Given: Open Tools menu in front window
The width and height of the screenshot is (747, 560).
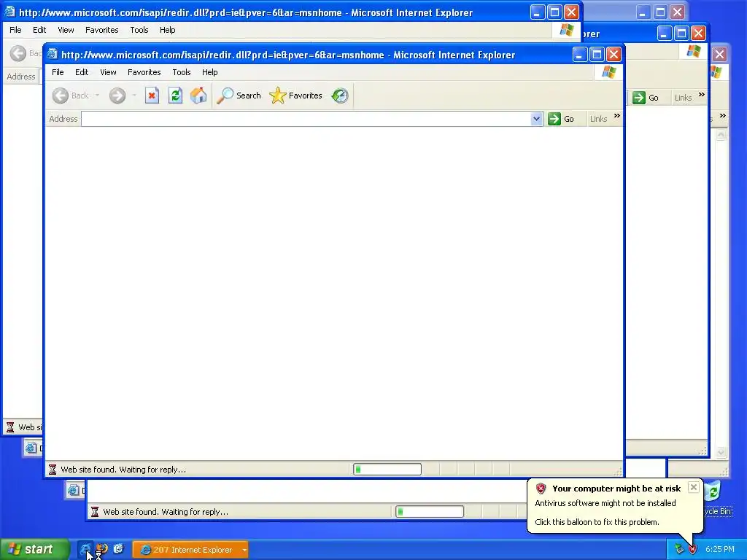Looking at the screenshot, I should tap(182, 72).
